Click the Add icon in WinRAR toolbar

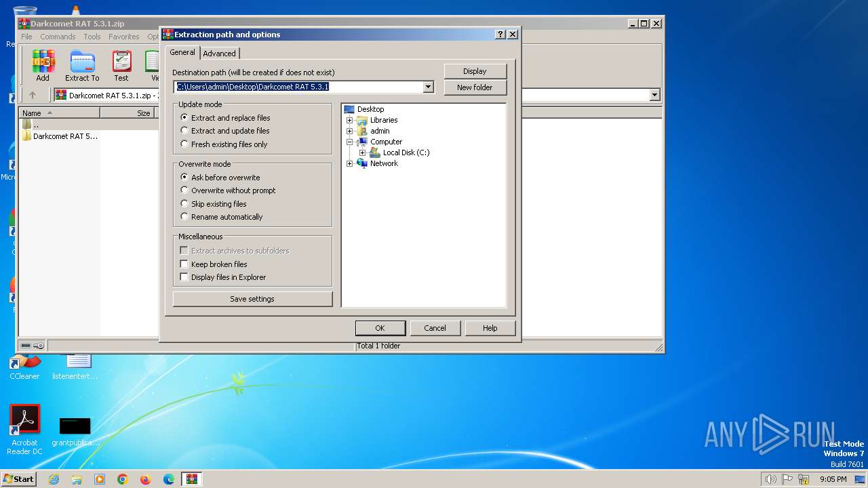click(x=43, y=66)
